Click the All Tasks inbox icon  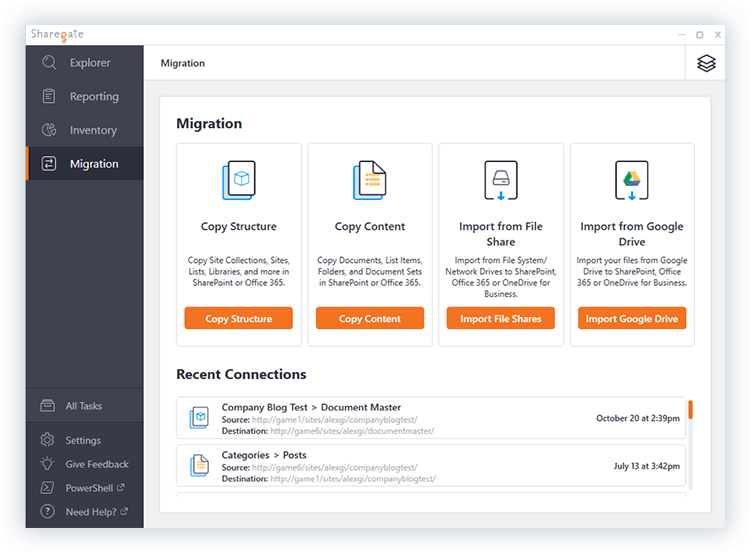pyautogui.click(x=47, y=406)
